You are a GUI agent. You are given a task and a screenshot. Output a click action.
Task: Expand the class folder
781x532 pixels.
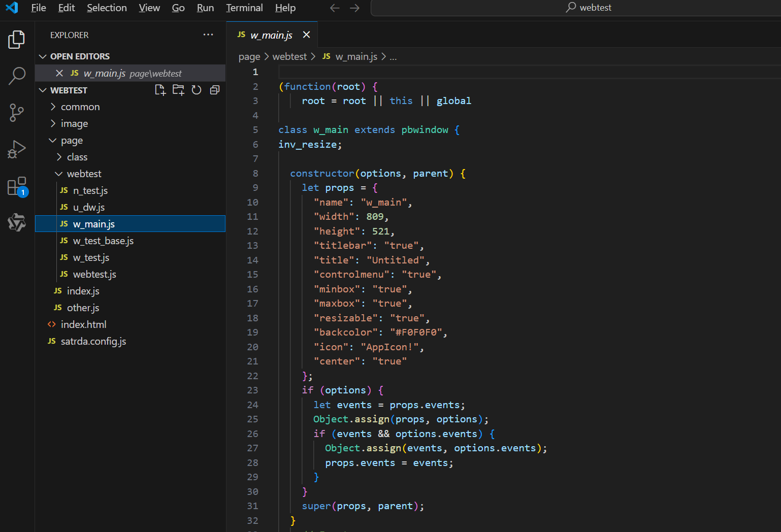click(77, 157)
